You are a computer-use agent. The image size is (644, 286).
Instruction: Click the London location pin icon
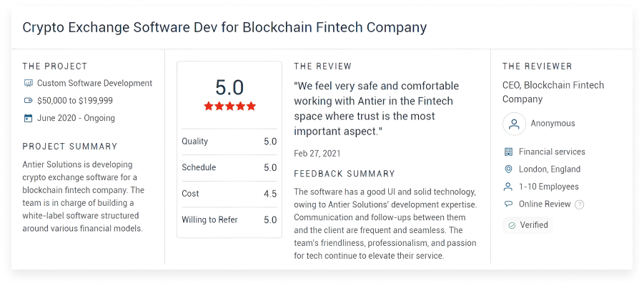coord(508,169)
